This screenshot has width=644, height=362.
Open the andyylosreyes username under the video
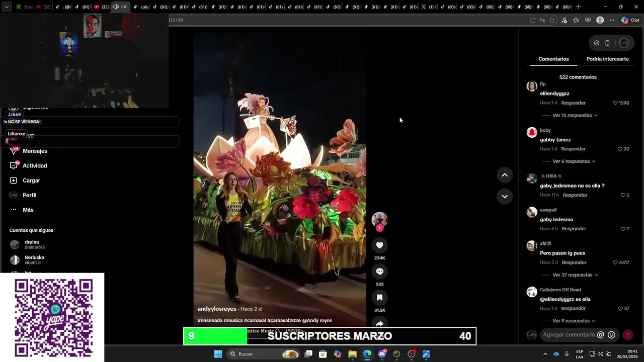217,309
